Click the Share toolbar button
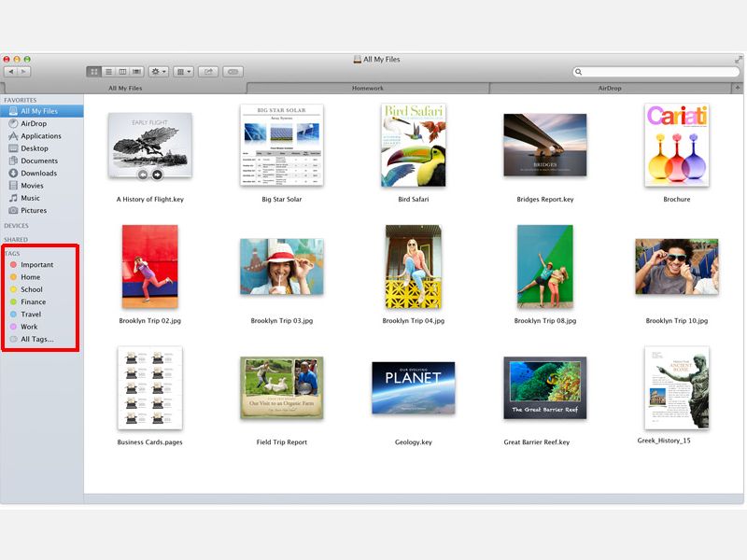The image size is (747, 560). tap(208, 72)
